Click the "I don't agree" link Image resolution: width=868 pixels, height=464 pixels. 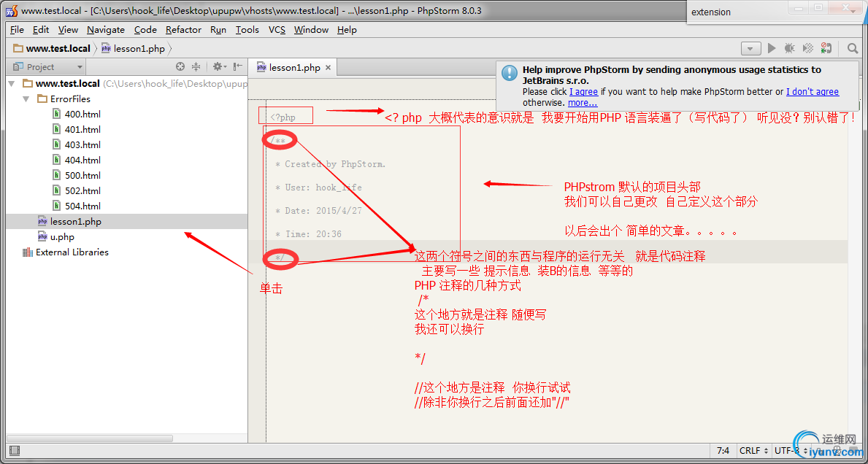[x=813, y=92]
